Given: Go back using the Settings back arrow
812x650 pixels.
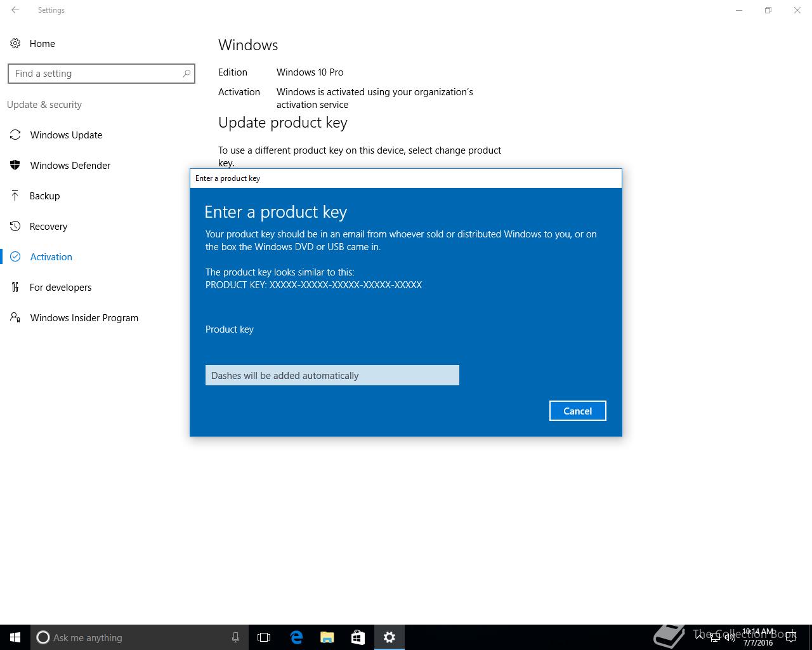Looking at the screenshot, I should click(x=15, y=10).
